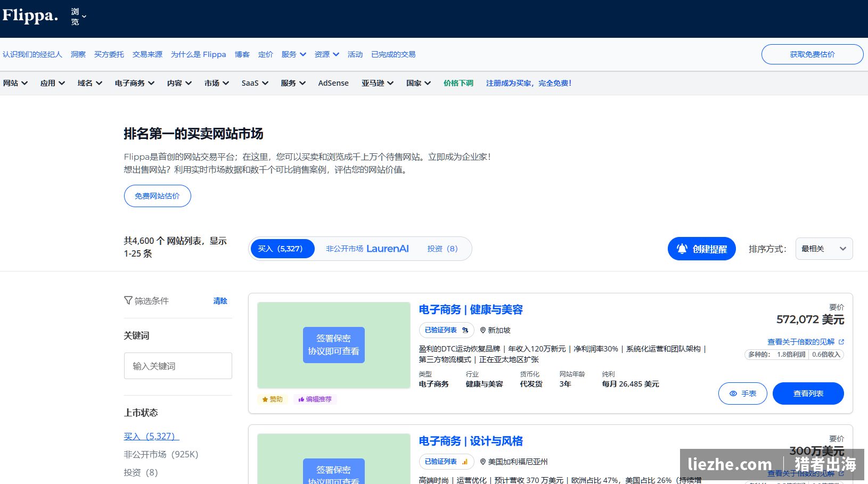The width and height of the screenshot is (868, 484).
Task: Open 签署保密协议即可查看 on 健康与美容 listing
Action: point(334,345)
